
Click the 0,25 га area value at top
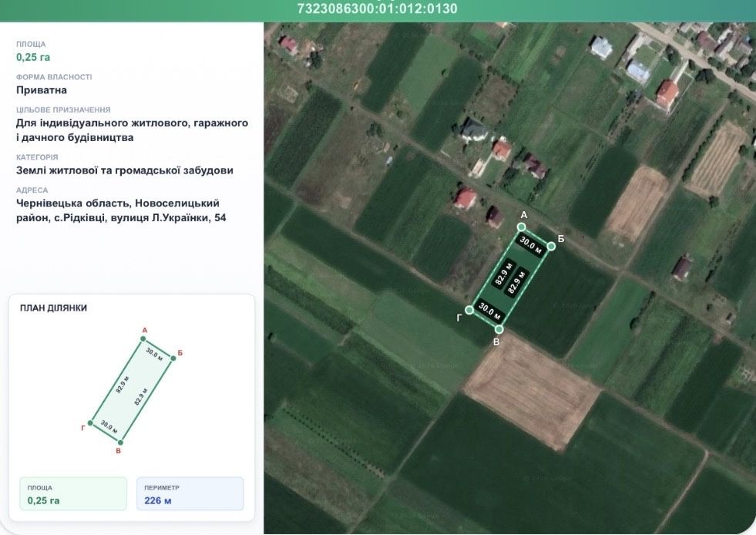point(33,57)
